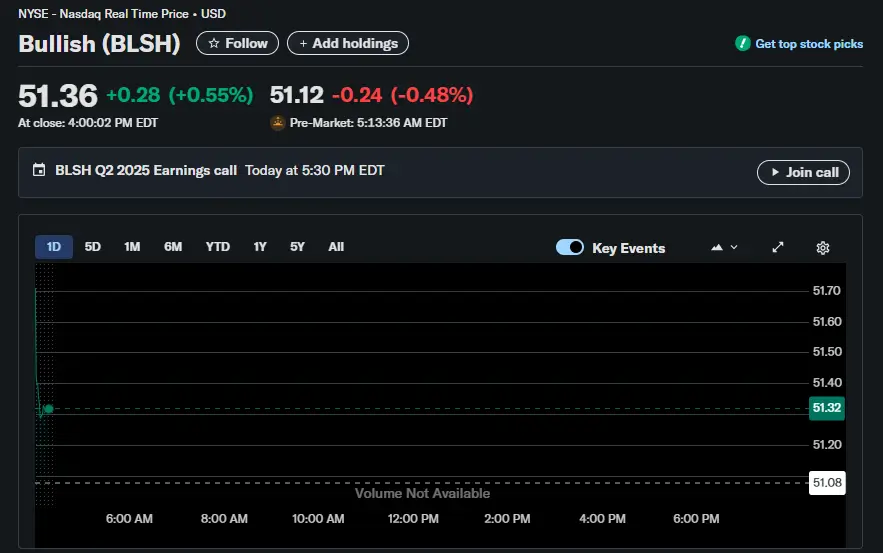The width and height of the screenshot is (883, 553).
Task: Select the 1Y time range
Action: click(260, 247)
